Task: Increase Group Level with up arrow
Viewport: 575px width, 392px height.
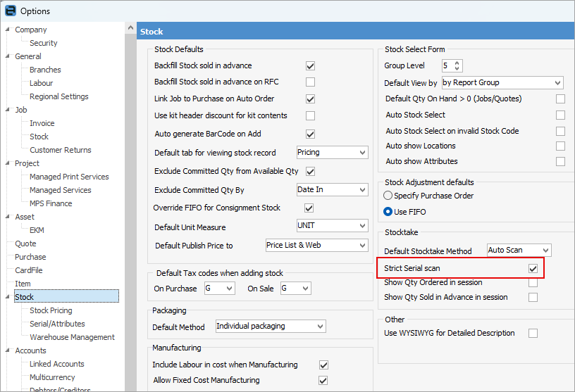Action: click(457, 63)
